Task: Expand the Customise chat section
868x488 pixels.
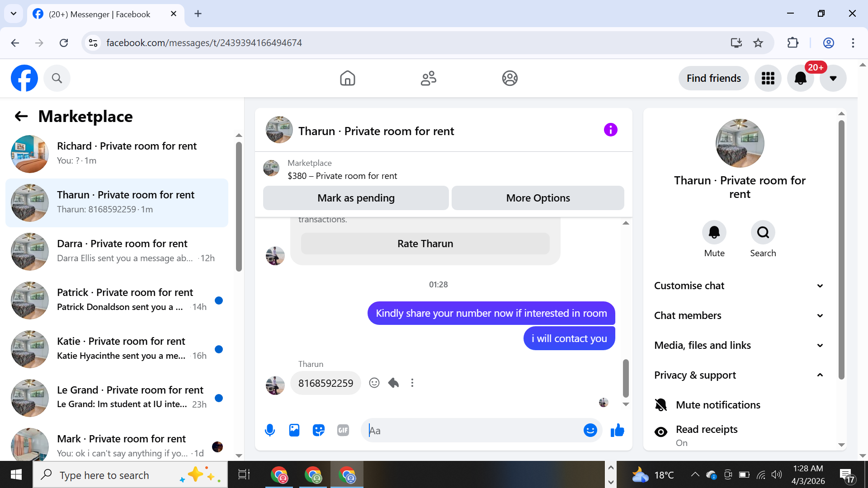Action: pyautogui.click(x=740, y=286)
